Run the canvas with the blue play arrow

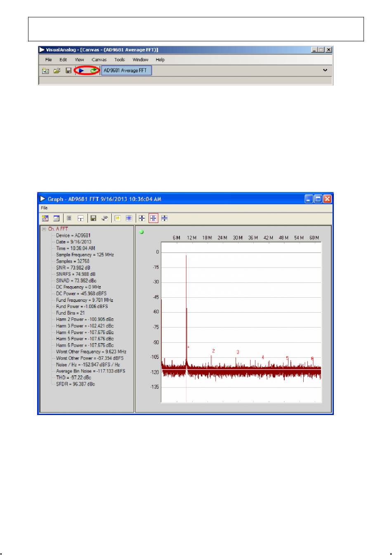[81, 71]
